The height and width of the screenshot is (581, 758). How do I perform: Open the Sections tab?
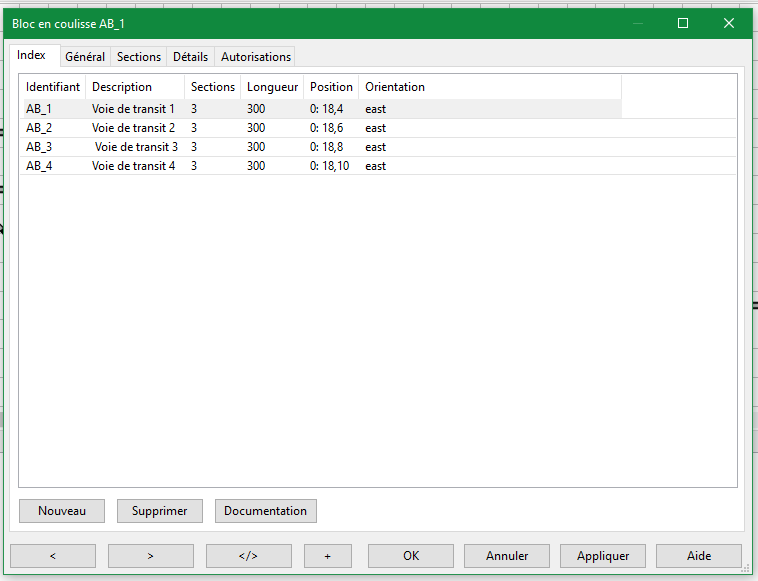138,57
